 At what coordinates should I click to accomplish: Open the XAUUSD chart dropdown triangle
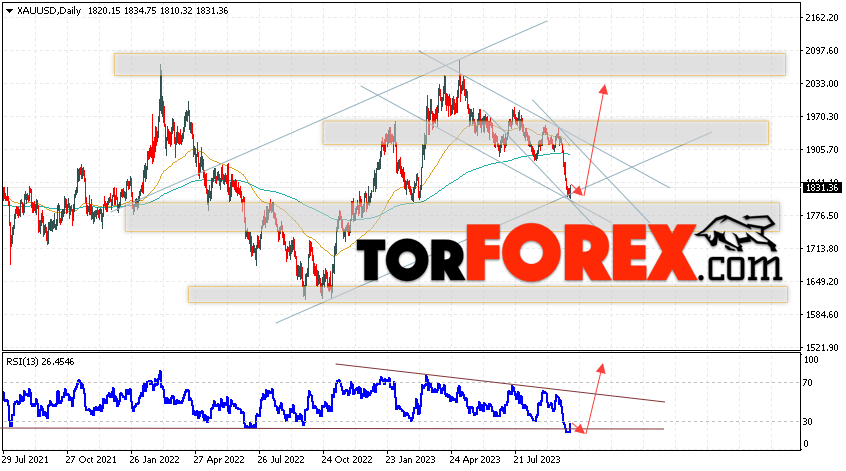[x=9, y=11]
